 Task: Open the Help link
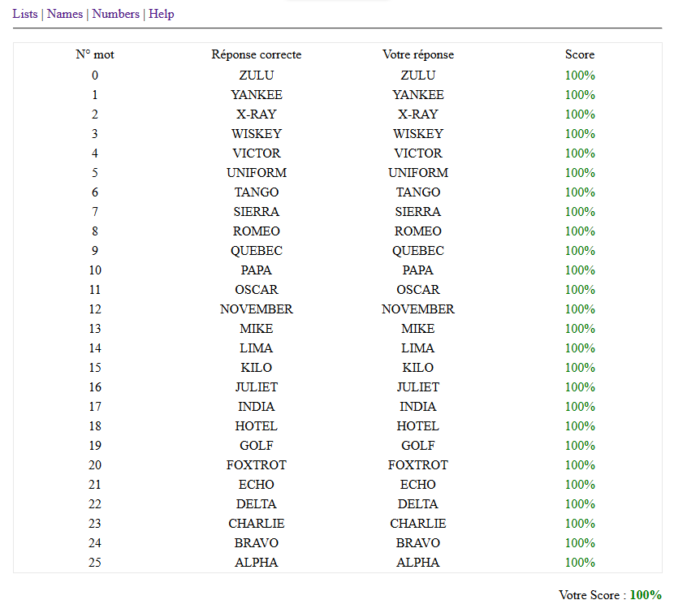(161, 14)
